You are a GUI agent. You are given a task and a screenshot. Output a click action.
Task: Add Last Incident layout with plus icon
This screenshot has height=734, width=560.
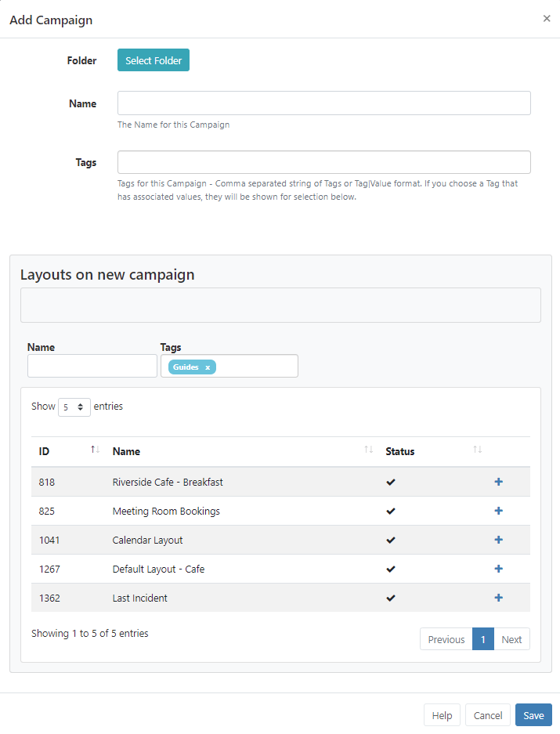click(x=498, y=597)
